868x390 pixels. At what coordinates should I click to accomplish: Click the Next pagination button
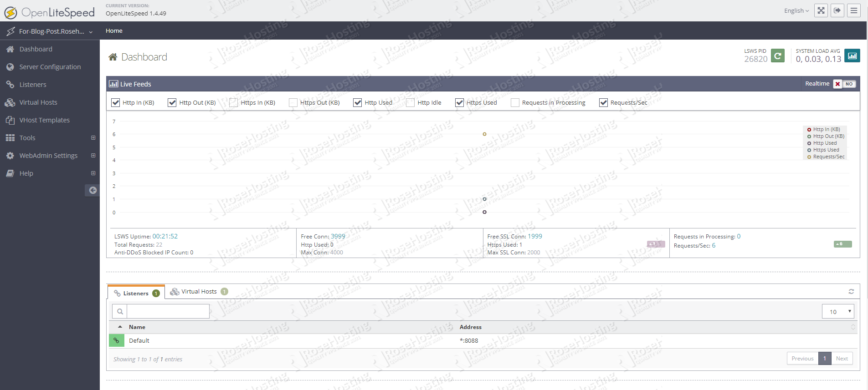tap(842, 359)
